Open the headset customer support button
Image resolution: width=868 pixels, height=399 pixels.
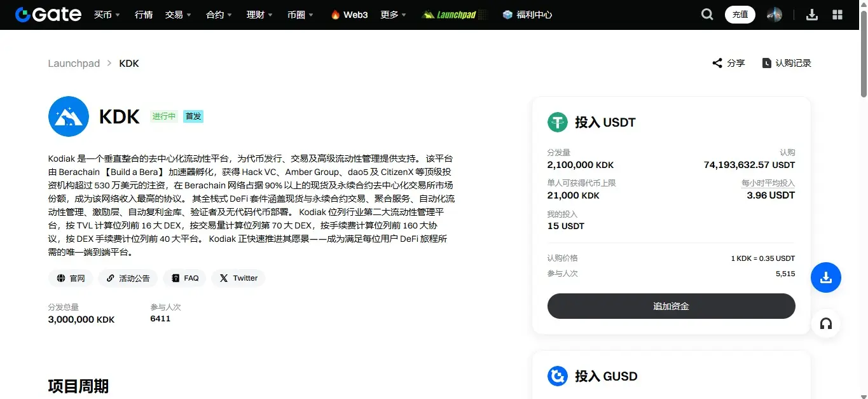(826, 324)
